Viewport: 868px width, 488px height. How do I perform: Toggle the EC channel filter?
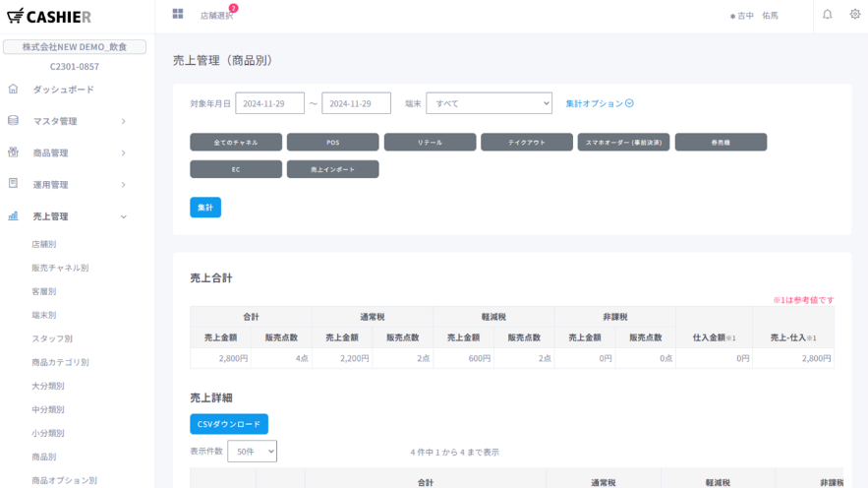236,169
